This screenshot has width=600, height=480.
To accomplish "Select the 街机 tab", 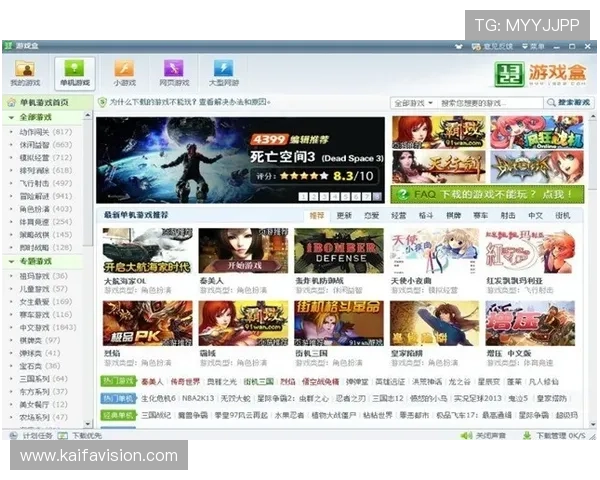I will click(x=562, y=216).
